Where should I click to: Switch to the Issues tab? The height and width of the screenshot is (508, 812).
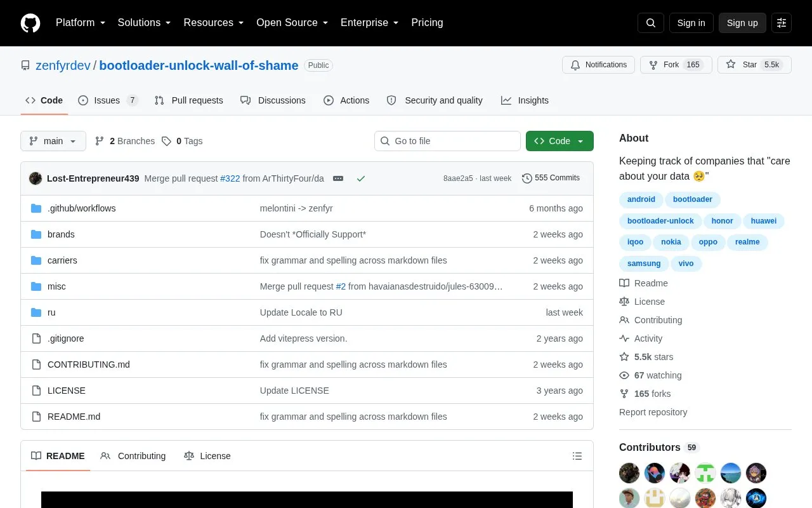(108, 100)
